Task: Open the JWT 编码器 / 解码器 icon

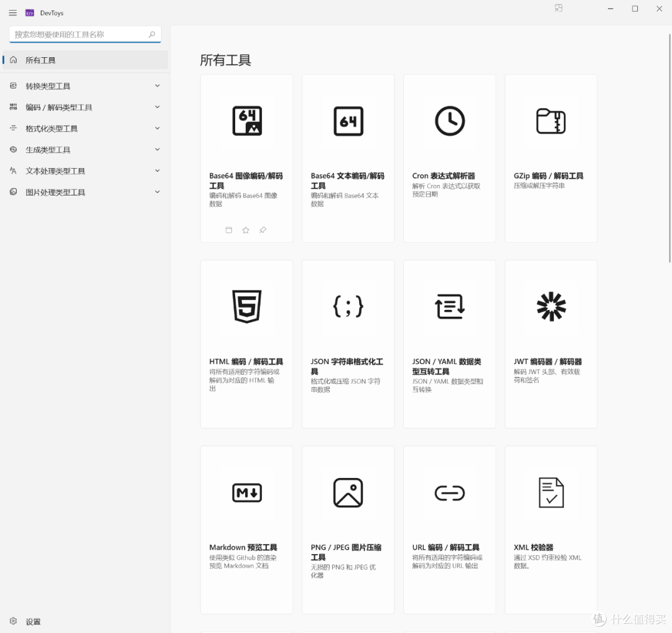Action: click(x=551, y=306)
